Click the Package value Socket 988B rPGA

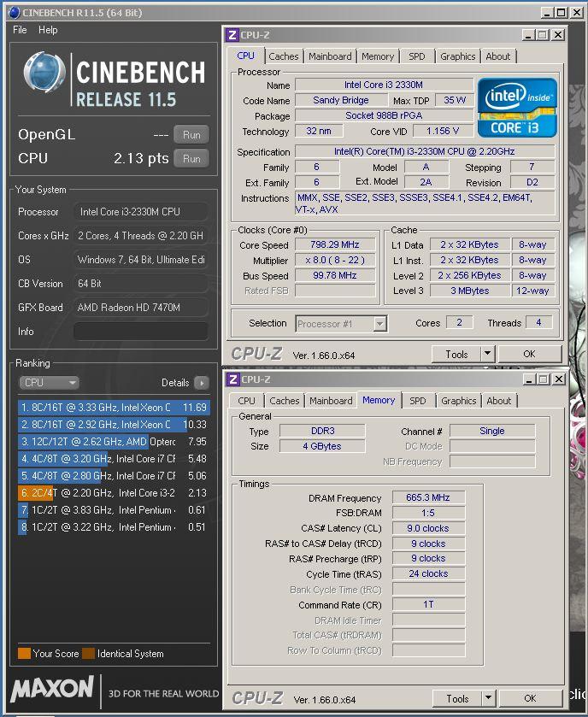point(384,115)
